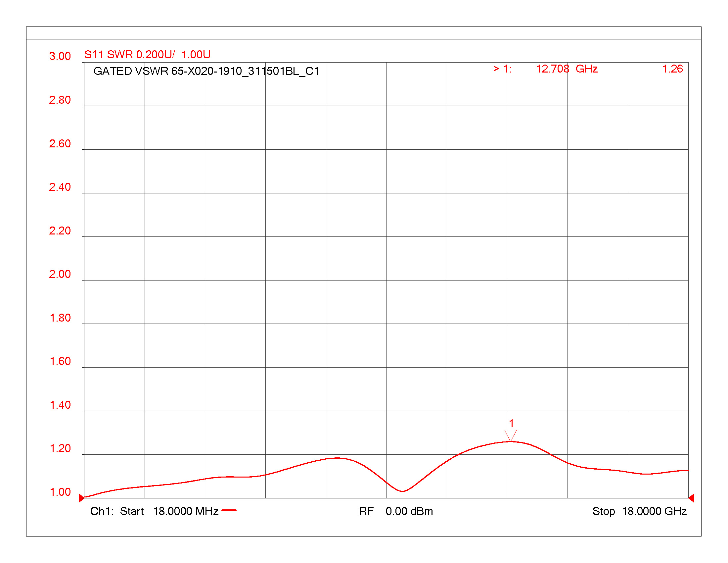Click the left red reference arrow
The width and height of the screenshot is (728, 563).
[81, 498]
